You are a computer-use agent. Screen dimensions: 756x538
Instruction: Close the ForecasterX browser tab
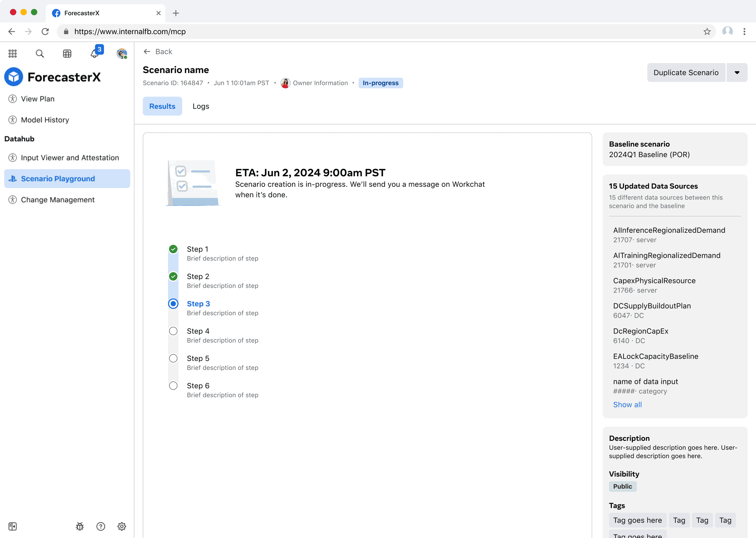pyautogui.click(x=159, y=13)
